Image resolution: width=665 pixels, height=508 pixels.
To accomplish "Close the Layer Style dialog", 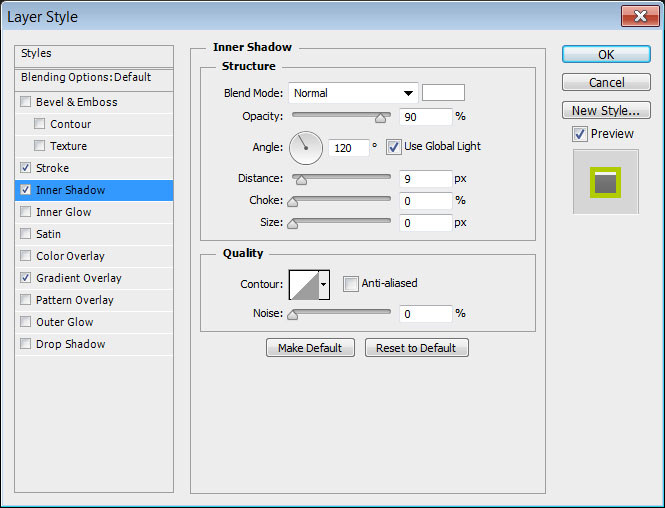I will [x=639, y=16].
